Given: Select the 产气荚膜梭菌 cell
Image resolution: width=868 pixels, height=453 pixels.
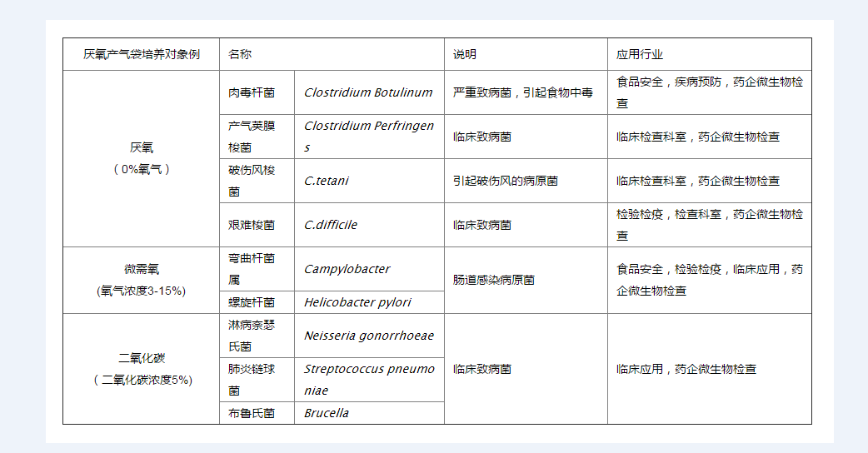Looking at the screenshot, I should point(252,137).
